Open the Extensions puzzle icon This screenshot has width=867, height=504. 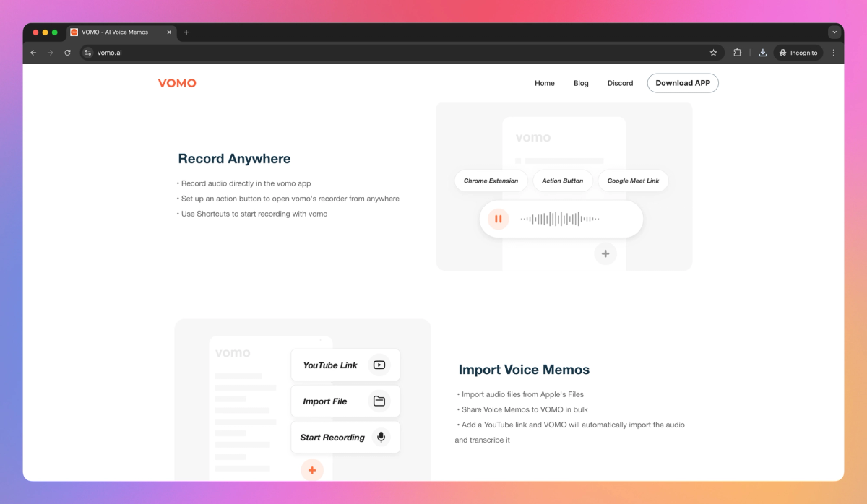[x=738, y=53]
